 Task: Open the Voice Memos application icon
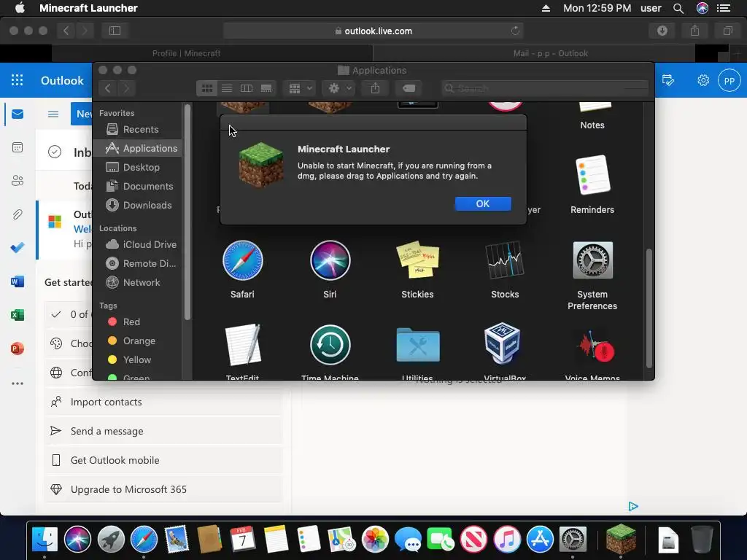595,348
